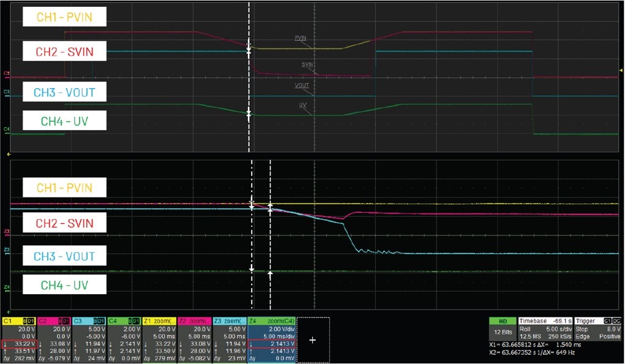The height and width of the screenshot is (364, 625).
Task: Click the red-outlined 33.22 V value in C1
Action: (18, 343)
